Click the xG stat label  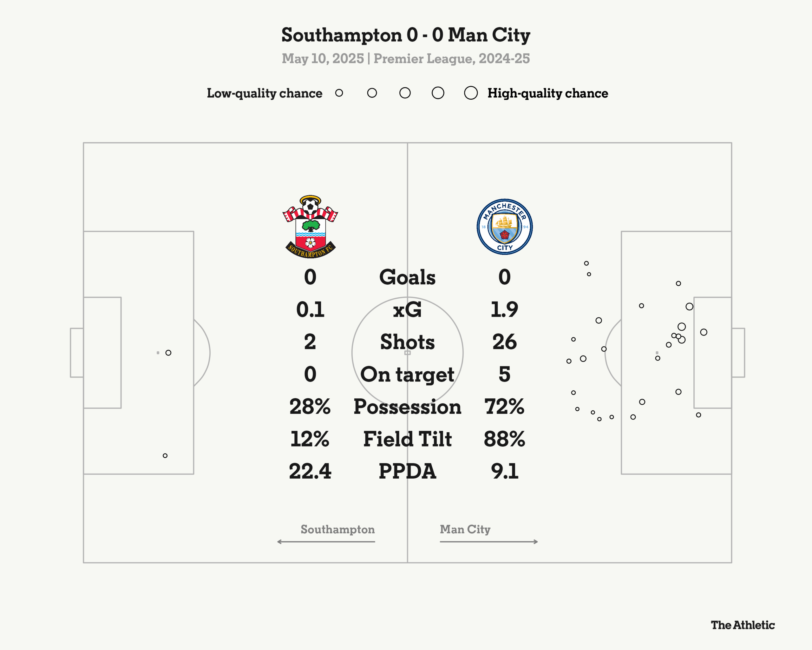407,310
